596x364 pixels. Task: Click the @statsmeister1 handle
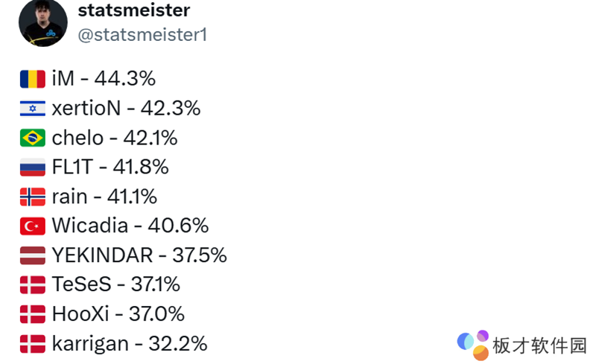click(142, 35)
